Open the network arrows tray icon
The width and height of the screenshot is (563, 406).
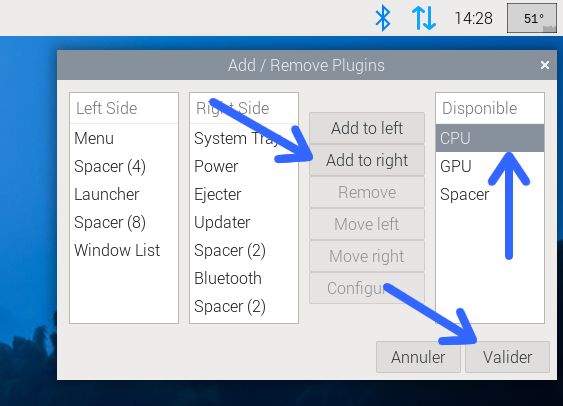[x=424, y=18]
